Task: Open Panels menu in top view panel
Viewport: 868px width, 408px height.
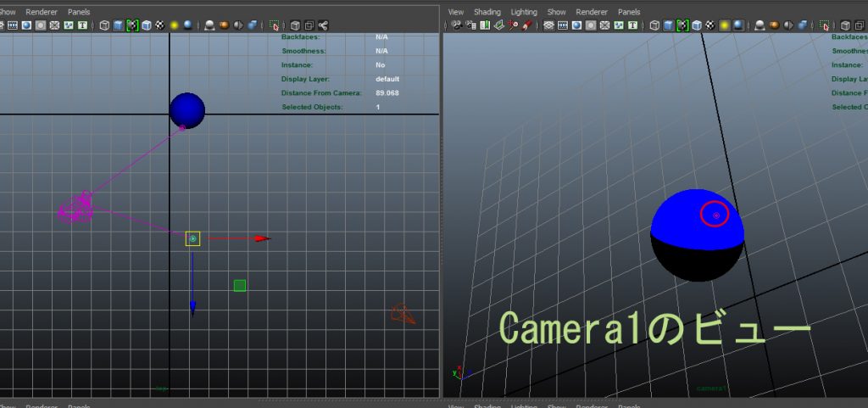Action: click(79, 12)
